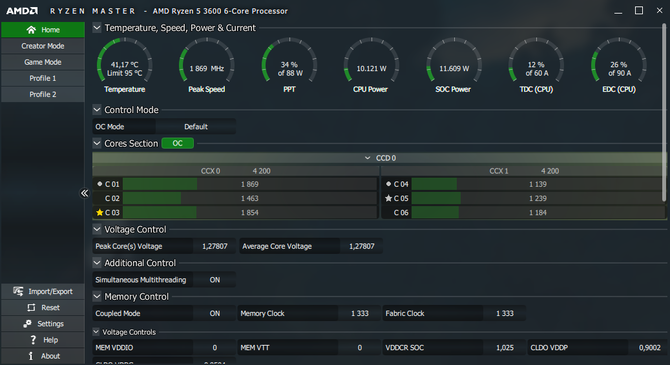Collapse the Memory Control section
The width and height of the screenshot is (670, 365).
coord(97,297)
